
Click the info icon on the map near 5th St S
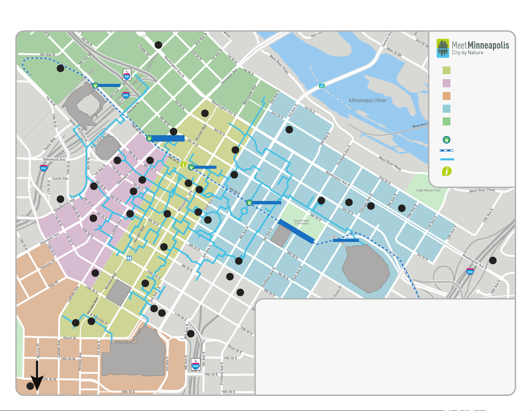[183, 164]
